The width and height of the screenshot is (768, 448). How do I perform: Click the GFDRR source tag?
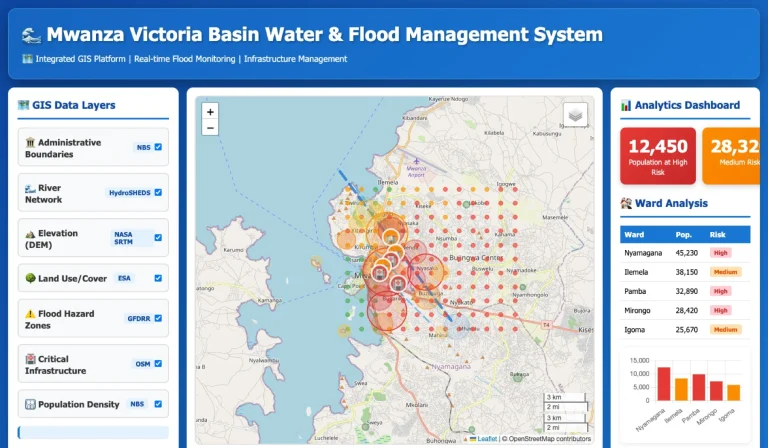tap(139, 318)
